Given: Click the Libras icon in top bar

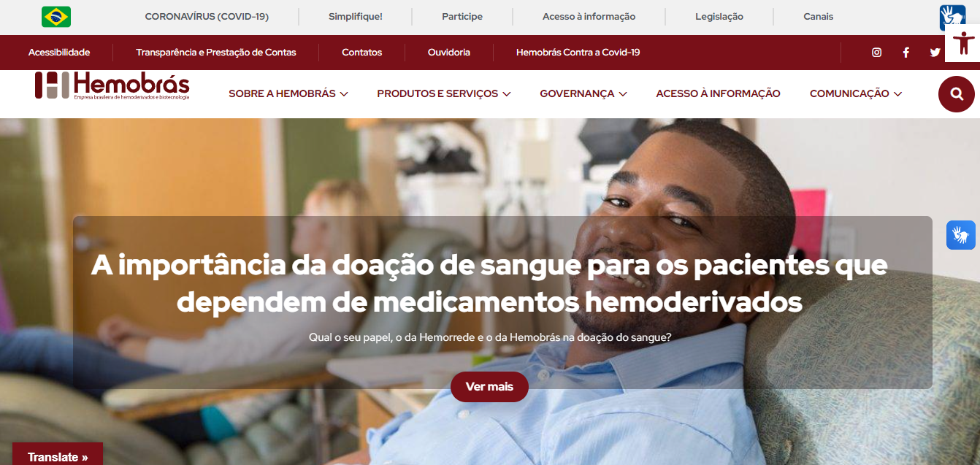Looking at the screenshot, I should coord(952,17).
